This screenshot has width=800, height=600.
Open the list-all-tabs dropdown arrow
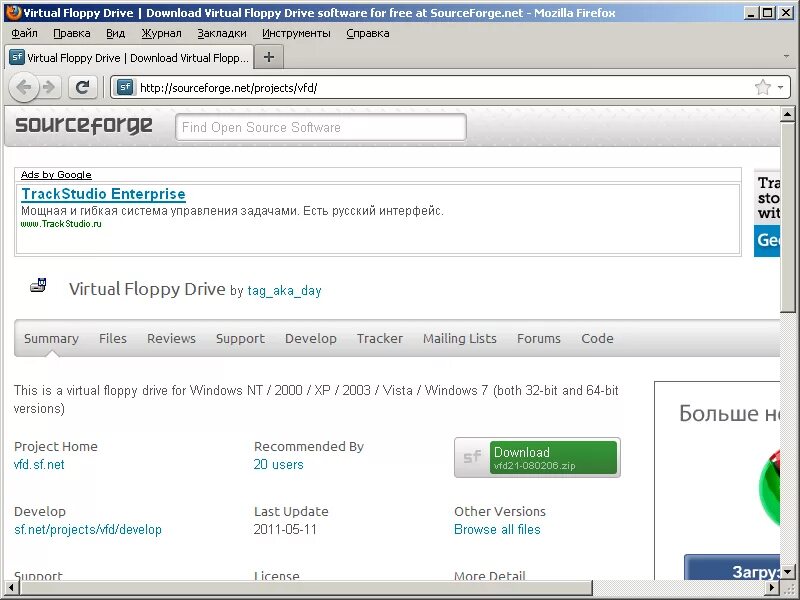click(x=786, y=57)
